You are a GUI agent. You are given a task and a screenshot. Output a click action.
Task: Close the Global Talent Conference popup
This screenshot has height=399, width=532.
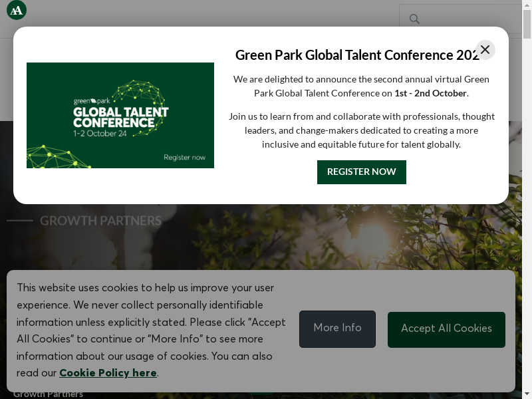click(x=485, y=50)
